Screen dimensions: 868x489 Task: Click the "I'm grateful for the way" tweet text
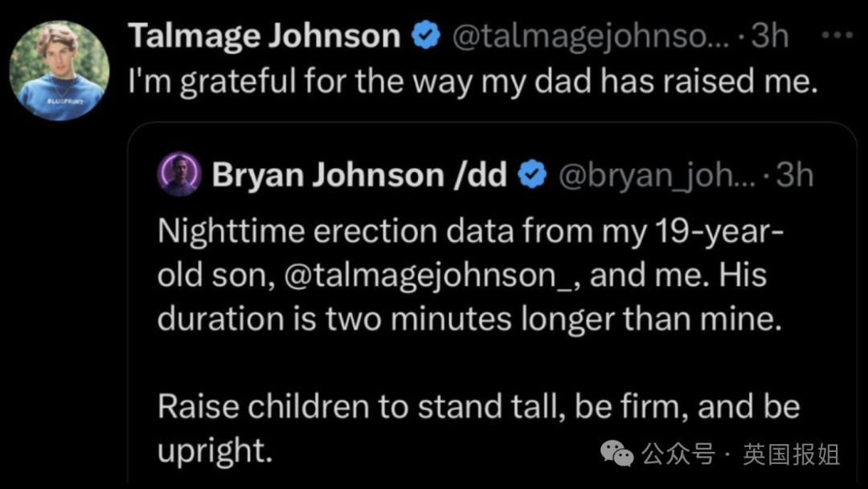click(x=473, y=81)
